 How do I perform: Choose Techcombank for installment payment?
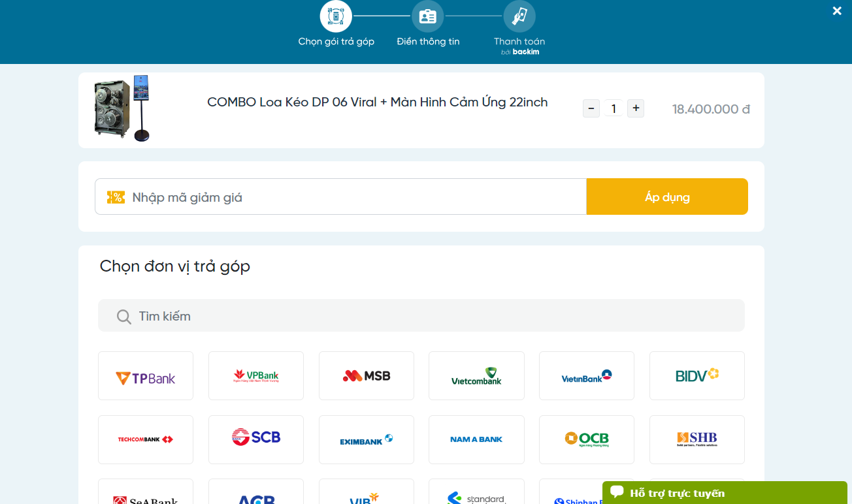point(145,439)
